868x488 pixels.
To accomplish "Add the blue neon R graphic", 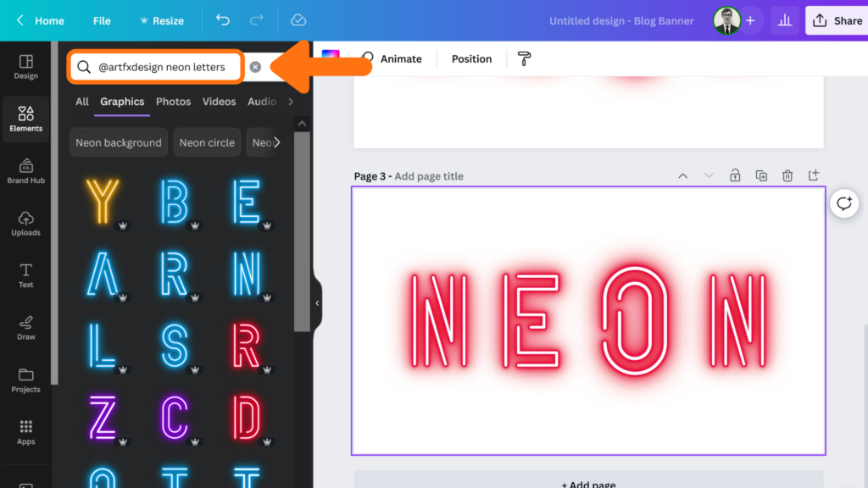I will [175, 274].
